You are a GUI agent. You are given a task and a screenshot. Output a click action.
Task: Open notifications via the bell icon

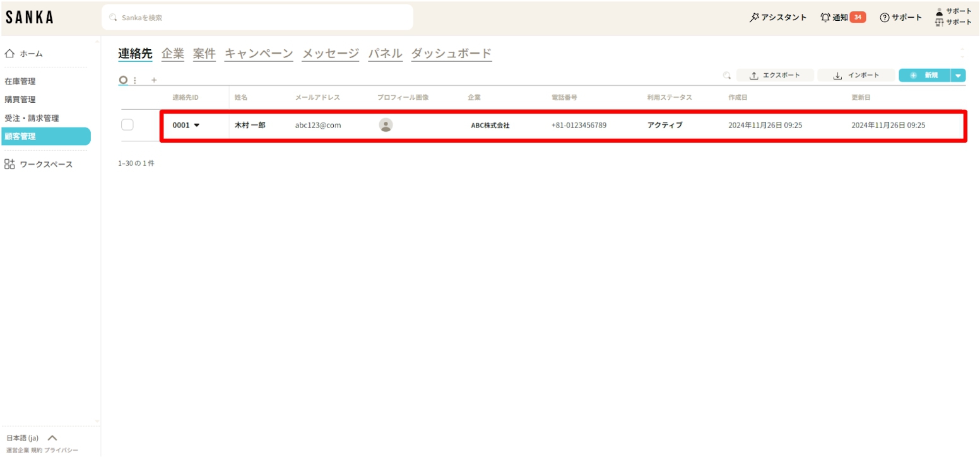pyautogui.click(x=825, y=17)
